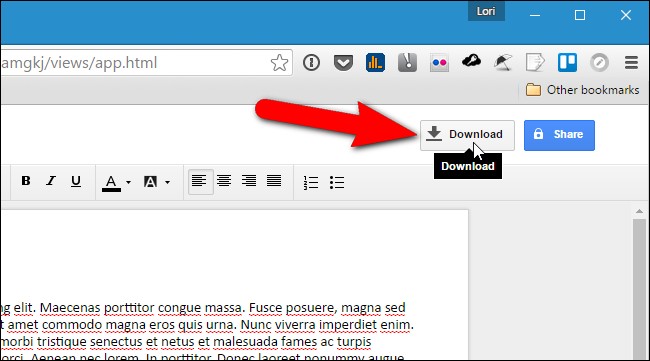Click the document arrow extension icon
The height and width of the screenshot is (361, 650).
(x=535, y=63)
